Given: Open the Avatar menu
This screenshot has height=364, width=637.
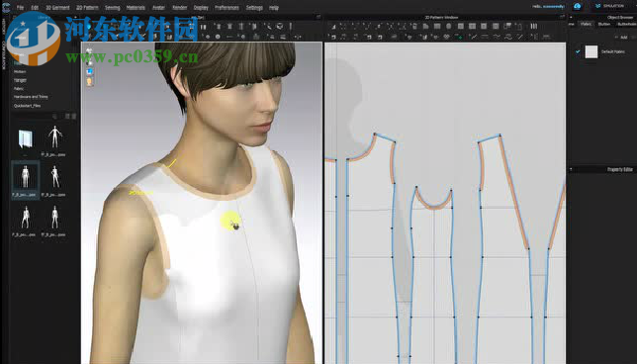Looking at the screenshot, I should [x=158, y=7].
